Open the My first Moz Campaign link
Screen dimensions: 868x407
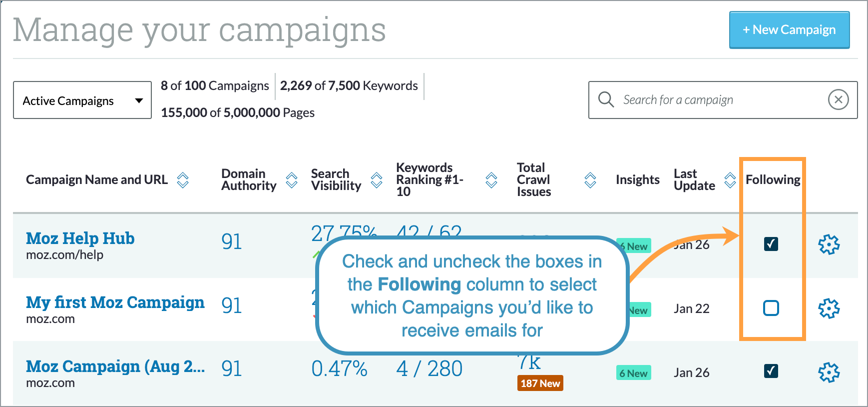pos(115,302)
